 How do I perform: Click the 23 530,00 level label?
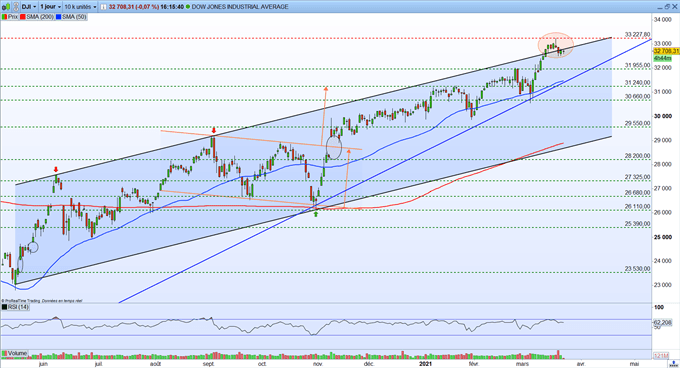point(637,269)
